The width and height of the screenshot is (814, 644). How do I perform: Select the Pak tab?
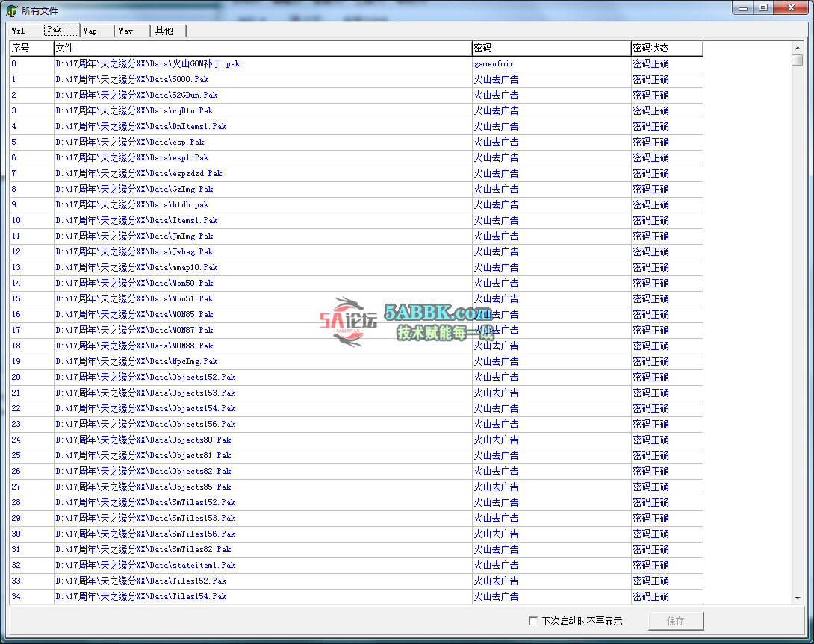pyautogui.click(x=61, y=30)
